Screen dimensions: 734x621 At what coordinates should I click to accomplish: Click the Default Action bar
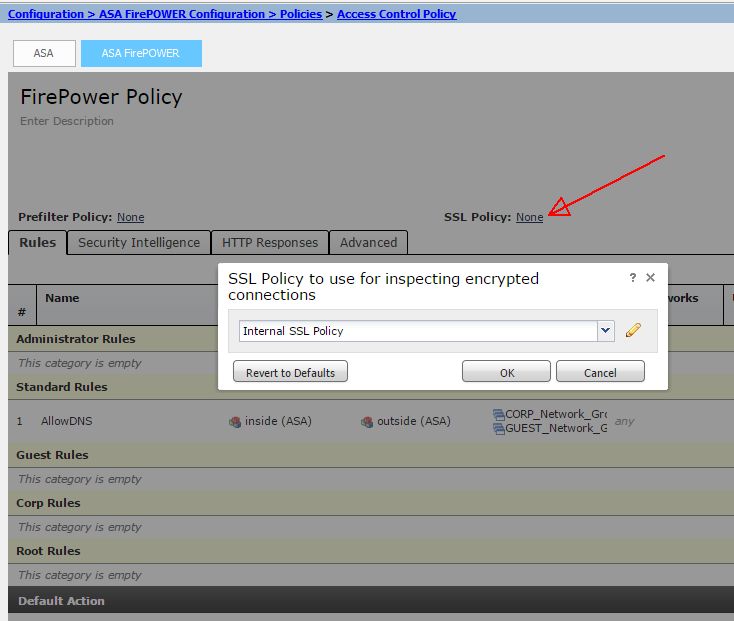pos(371,600)
